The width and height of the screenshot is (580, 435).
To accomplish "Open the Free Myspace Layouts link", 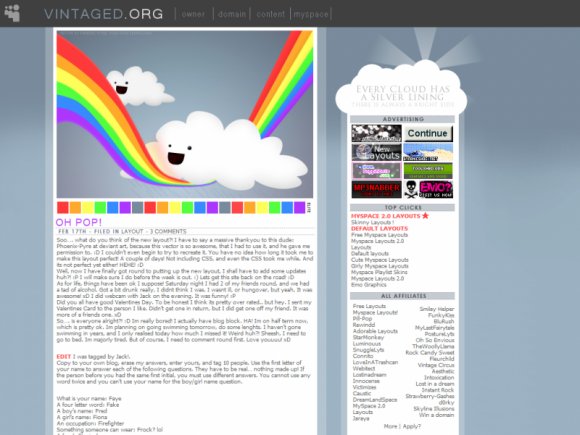I will tap(379, 235).
